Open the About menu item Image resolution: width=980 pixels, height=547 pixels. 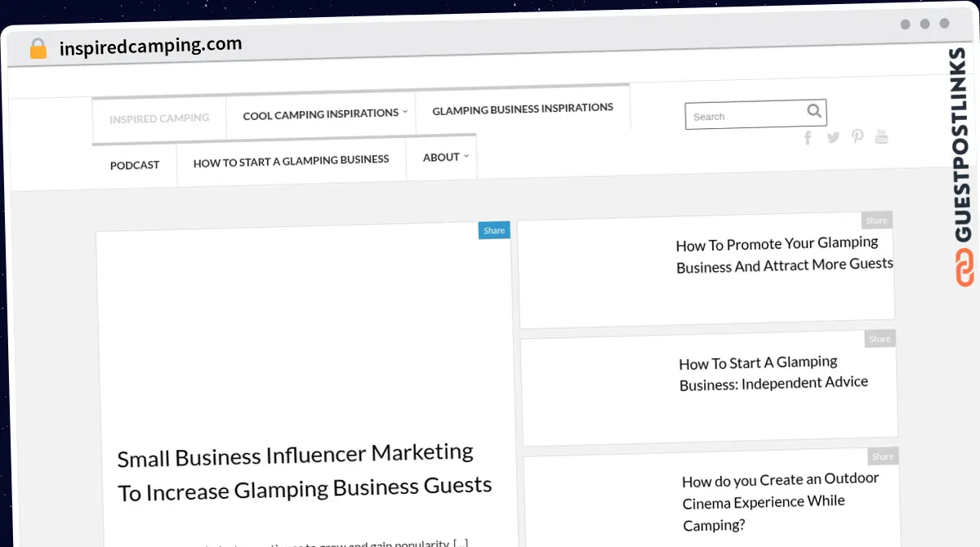click(441, 157)
